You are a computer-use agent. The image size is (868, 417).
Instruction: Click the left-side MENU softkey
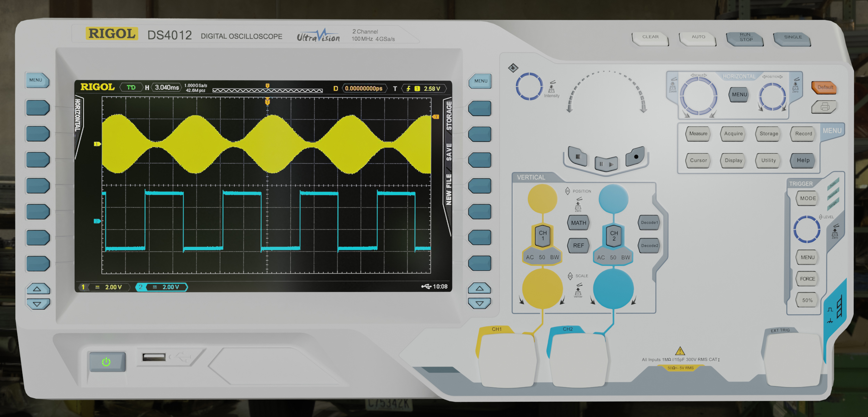point(37,80)
